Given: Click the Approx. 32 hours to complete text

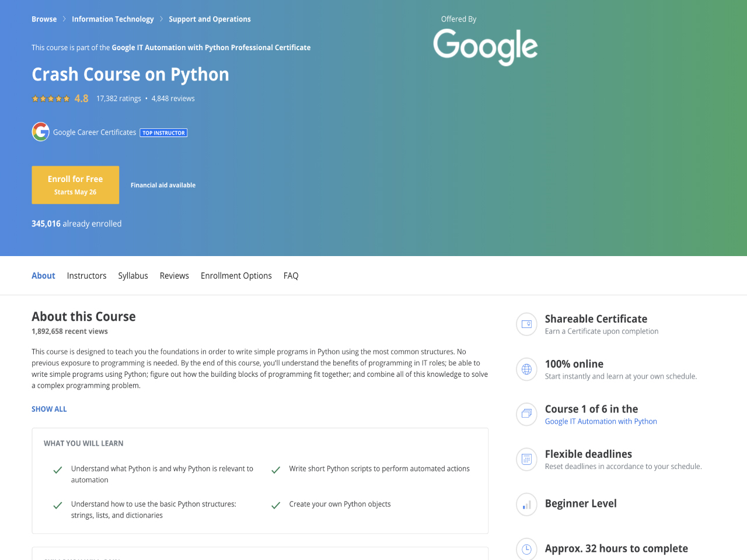Looking at the screenshot, I should (616, 549).
